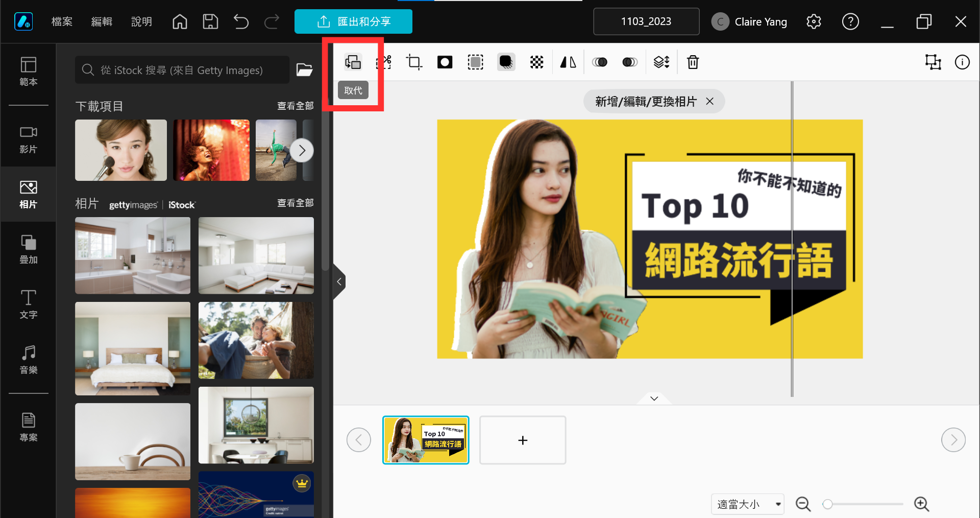The image size is (980, 518).
Task: Go to Home icon
Action: [180, 21]
